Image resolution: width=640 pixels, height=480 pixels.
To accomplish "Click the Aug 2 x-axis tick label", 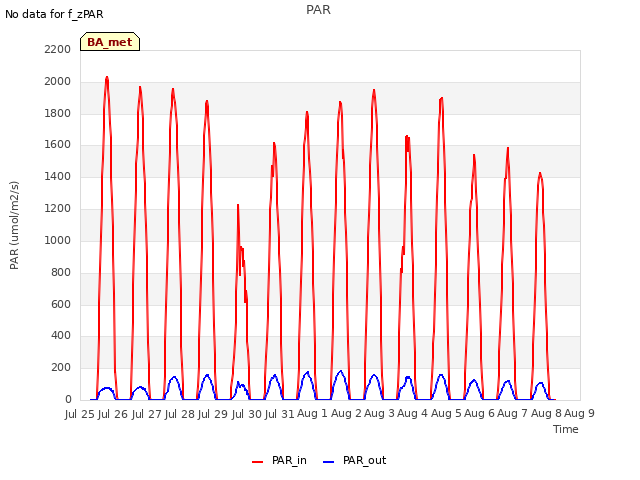I will point(346,413).
